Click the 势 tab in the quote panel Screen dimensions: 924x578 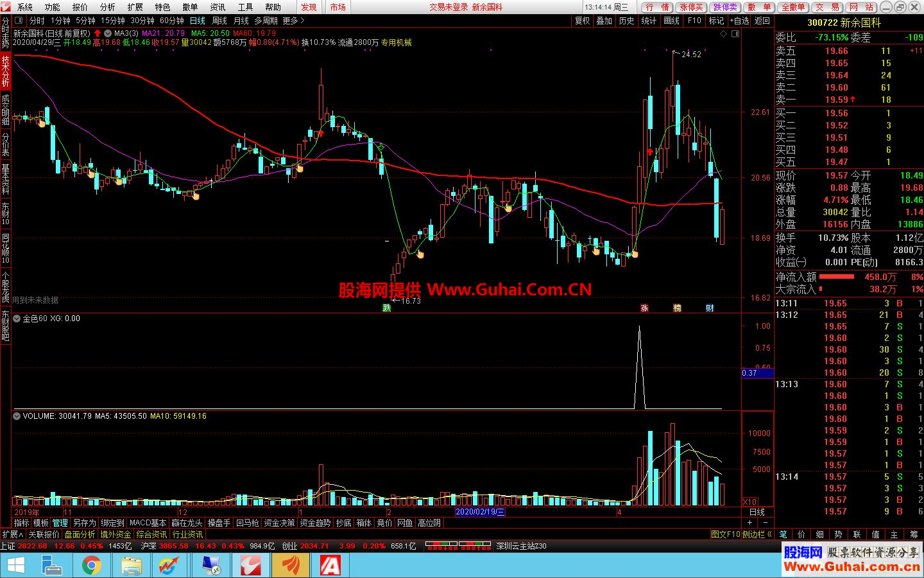[x=839, y=534]
